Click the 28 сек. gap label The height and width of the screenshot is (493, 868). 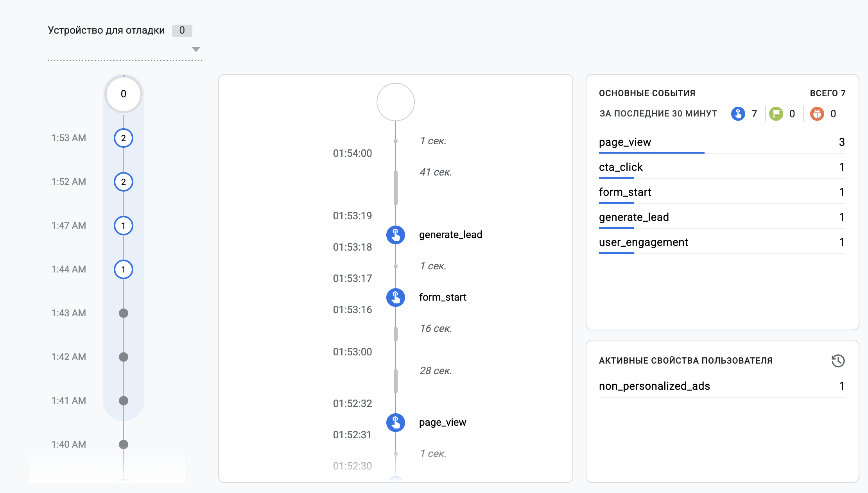point(436,371)
